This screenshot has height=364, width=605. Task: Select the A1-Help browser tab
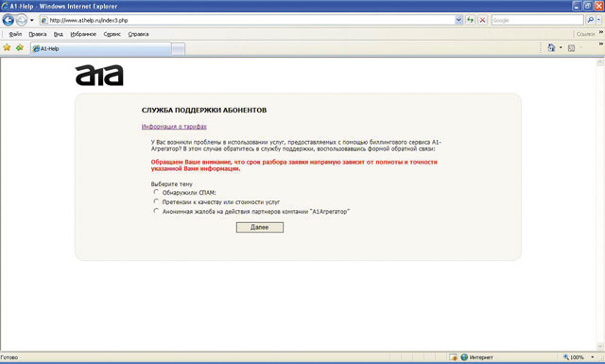click(x=101, y=48)
